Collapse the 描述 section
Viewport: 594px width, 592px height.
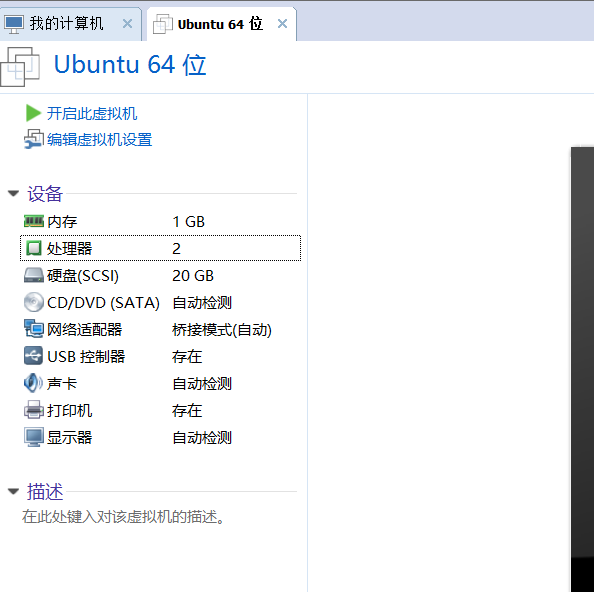[13, 491]
